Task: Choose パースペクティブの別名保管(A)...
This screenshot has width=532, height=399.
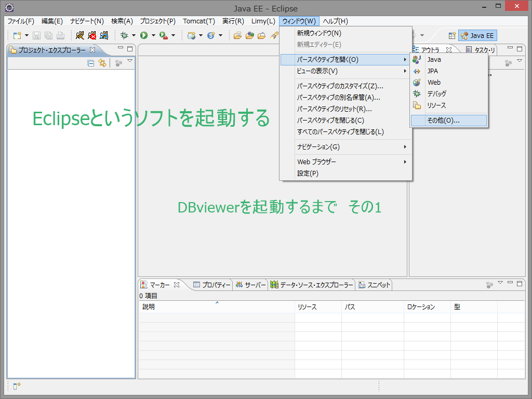Action: [345, 98]
